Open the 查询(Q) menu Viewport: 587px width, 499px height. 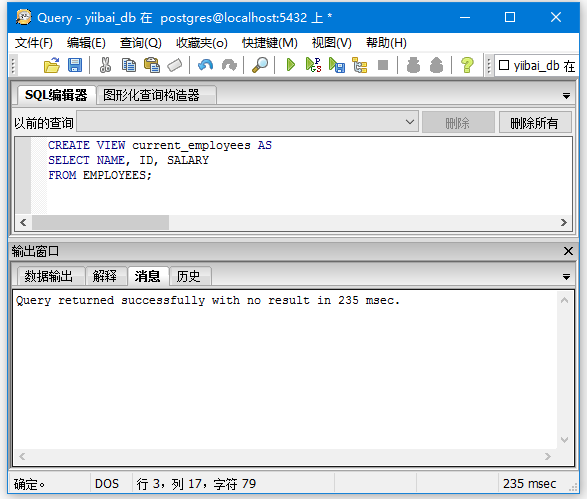click(x=140, y=43)
